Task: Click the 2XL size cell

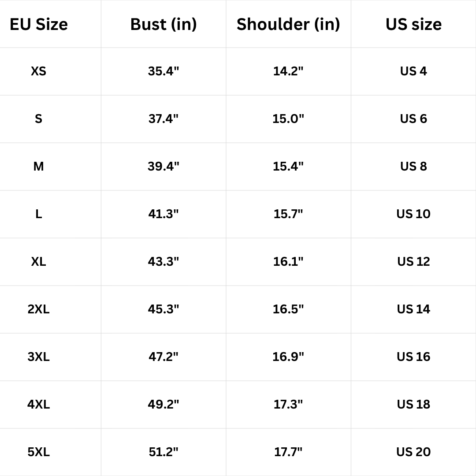Action: coord(39,309)
